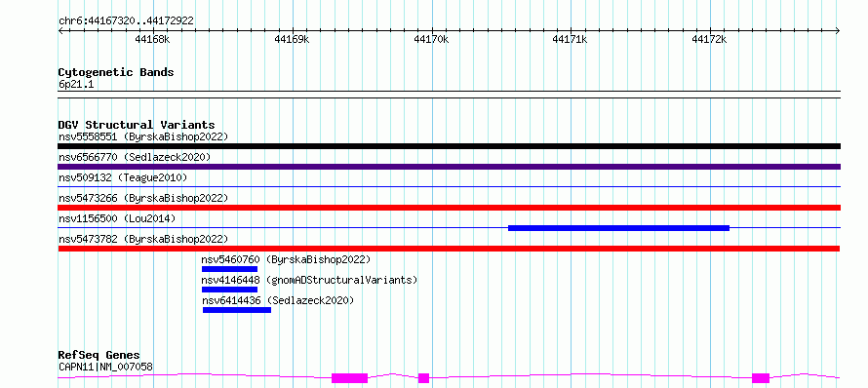
Task: Click the blue bar under nsv4146448
Action: 230,290
